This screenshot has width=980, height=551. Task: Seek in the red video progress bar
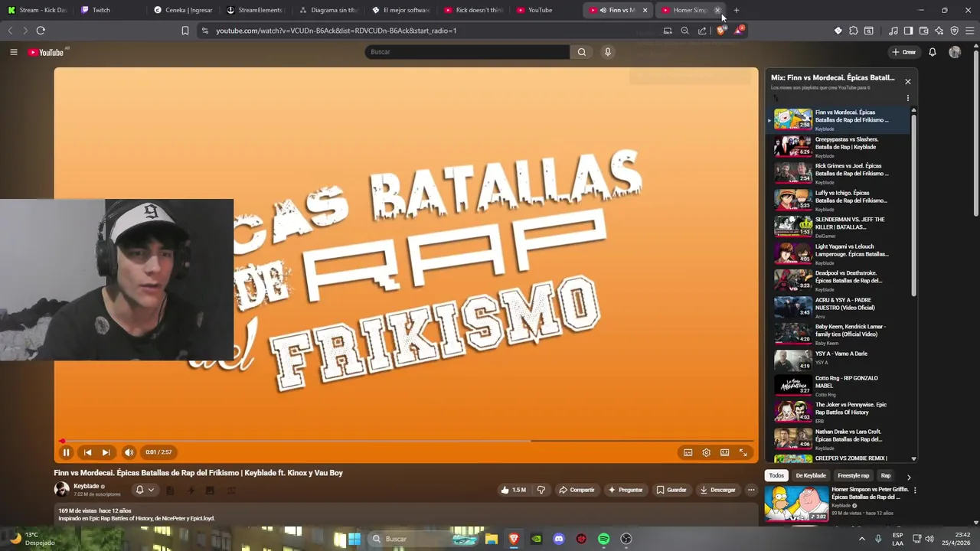(x=407, y=441)
